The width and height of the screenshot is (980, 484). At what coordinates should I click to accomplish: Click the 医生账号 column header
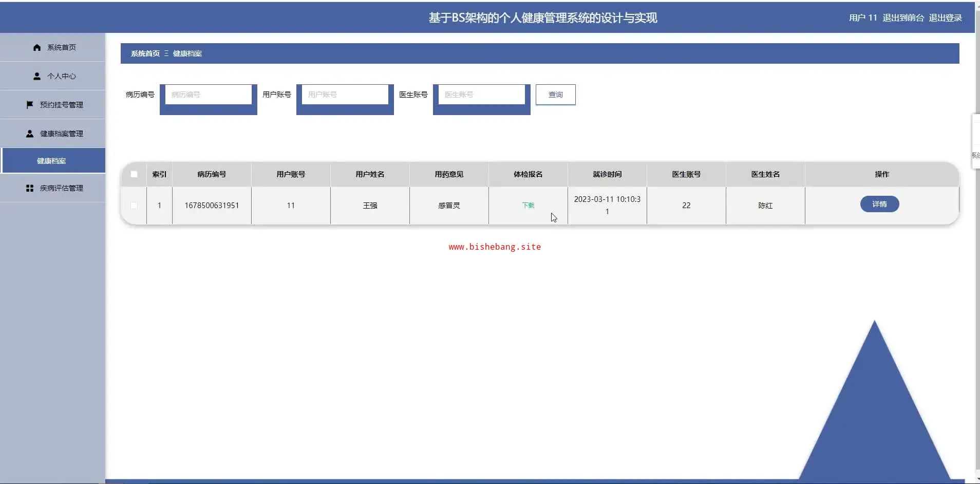pyautogui.click(x=686, y=174)
